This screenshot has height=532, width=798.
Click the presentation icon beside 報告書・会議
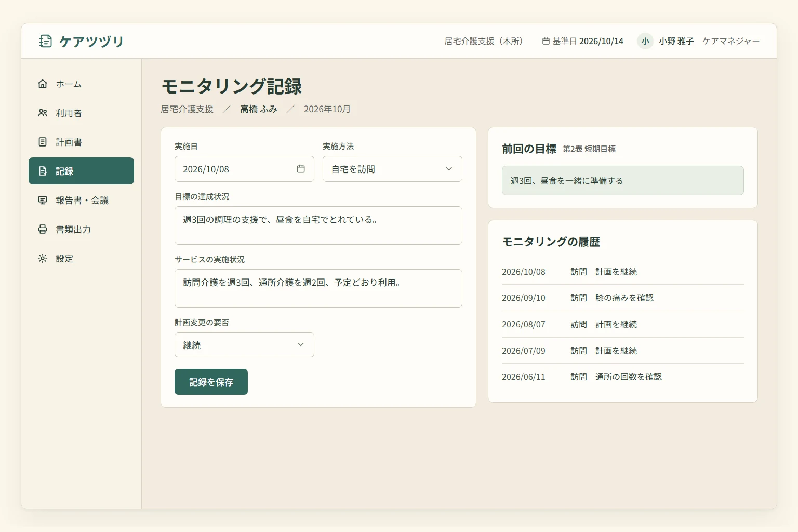tap(43, 200)
